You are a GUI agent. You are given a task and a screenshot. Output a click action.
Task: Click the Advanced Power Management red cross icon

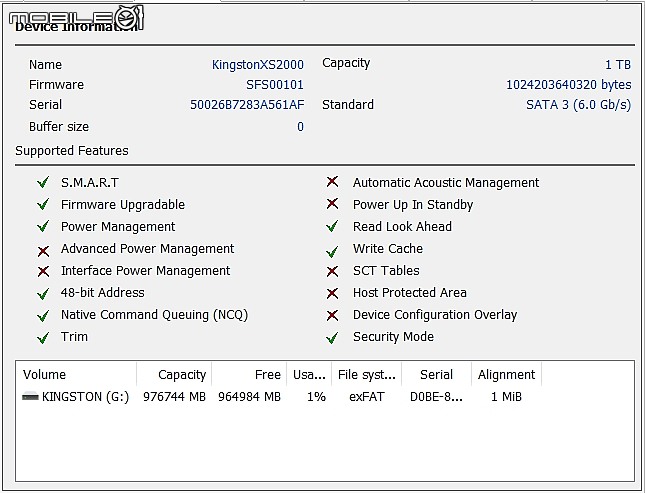pos(43,251)
